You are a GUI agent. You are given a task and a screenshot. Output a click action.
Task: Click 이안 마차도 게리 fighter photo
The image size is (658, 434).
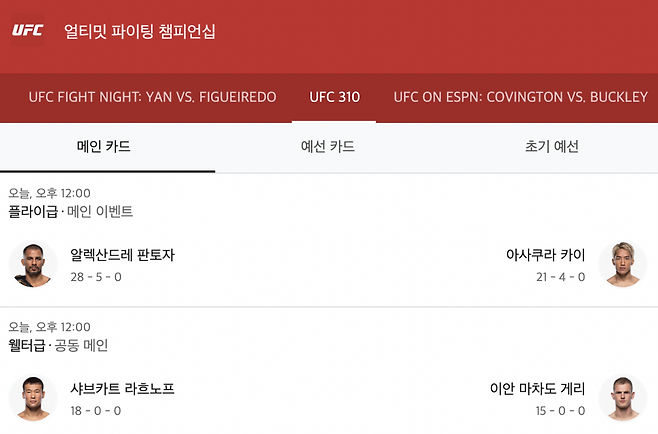coord(622,398)
